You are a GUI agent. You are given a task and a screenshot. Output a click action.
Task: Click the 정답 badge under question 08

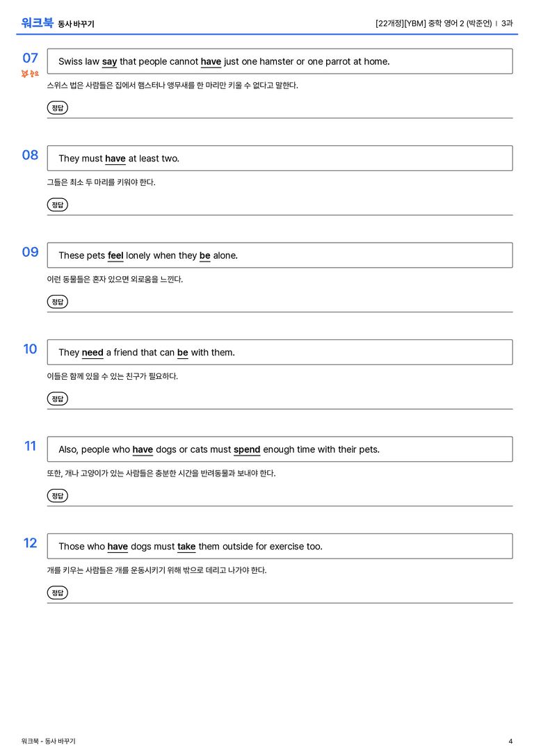(57, 205)
